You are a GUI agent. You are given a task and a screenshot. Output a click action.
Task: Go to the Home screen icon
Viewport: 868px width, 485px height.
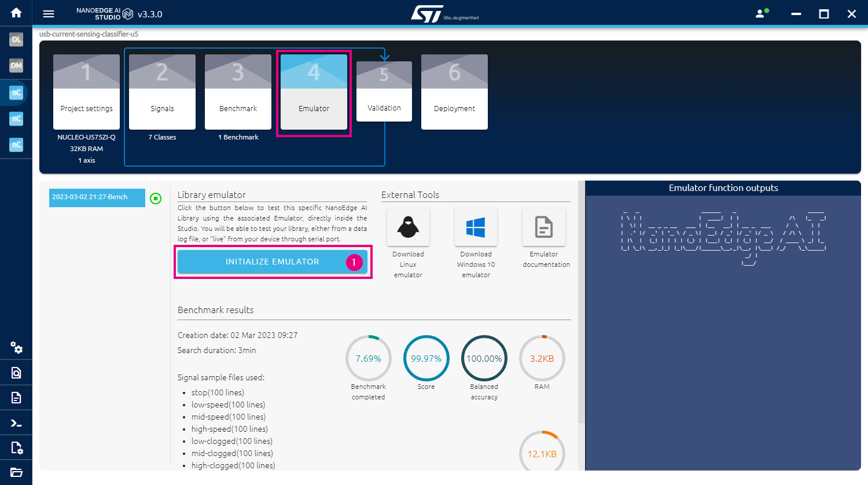(x=16, y=13)
